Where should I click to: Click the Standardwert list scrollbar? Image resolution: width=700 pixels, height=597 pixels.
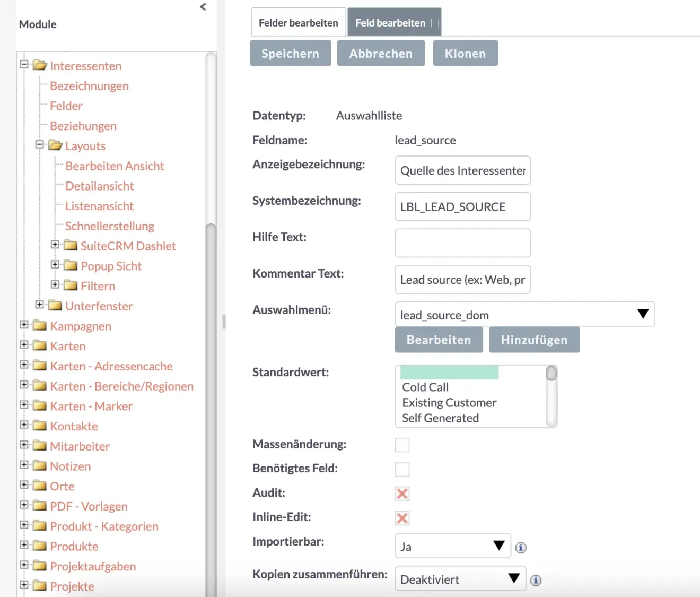click(552, 396)
